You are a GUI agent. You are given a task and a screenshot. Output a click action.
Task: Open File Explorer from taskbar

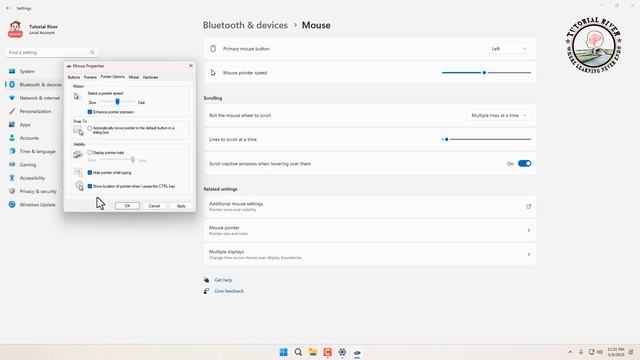pyautogui.click(x=313, y=352)
